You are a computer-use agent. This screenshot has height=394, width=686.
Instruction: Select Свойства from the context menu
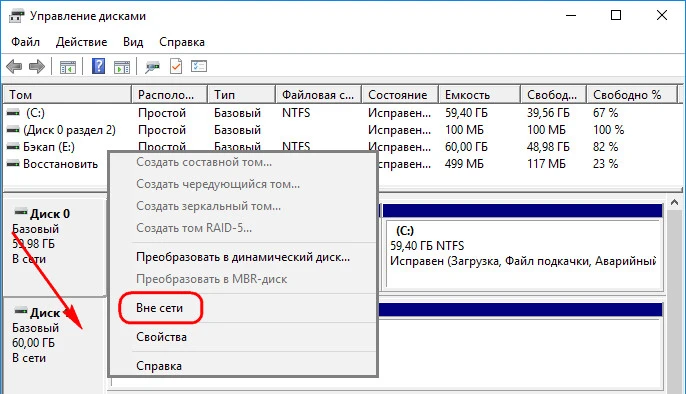[x=161, y=337]
